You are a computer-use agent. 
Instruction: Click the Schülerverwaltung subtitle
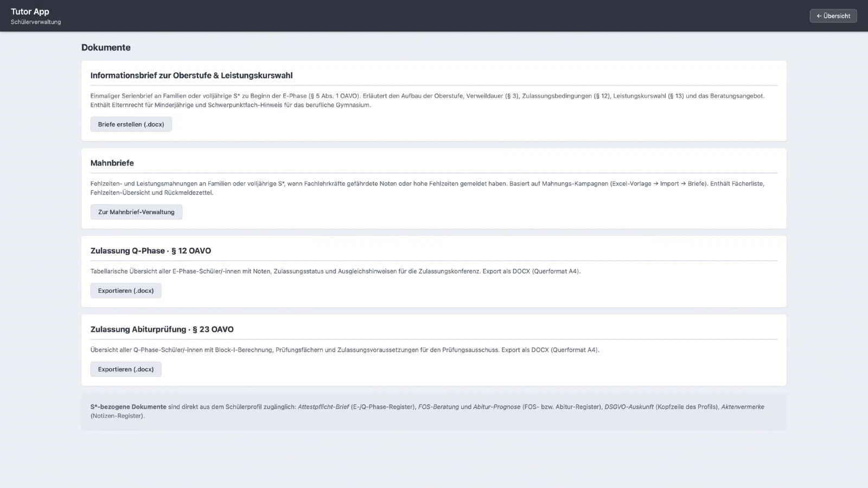pyautogui.click(x=36, y=22)
